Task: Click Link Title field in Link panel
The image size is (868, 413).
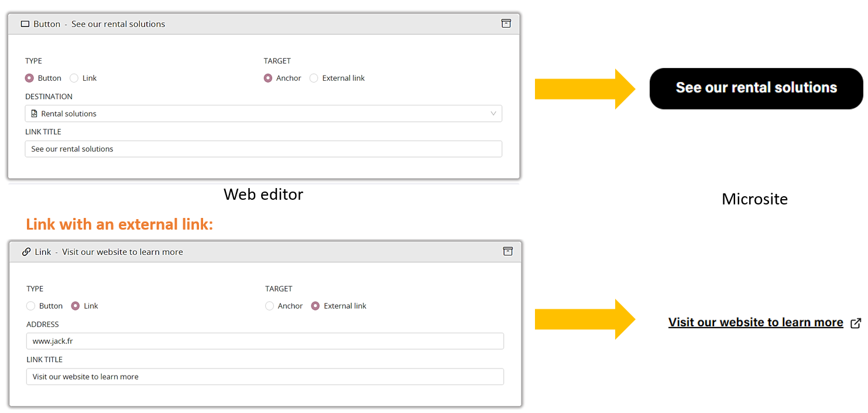Action: [x=265, y=377]
